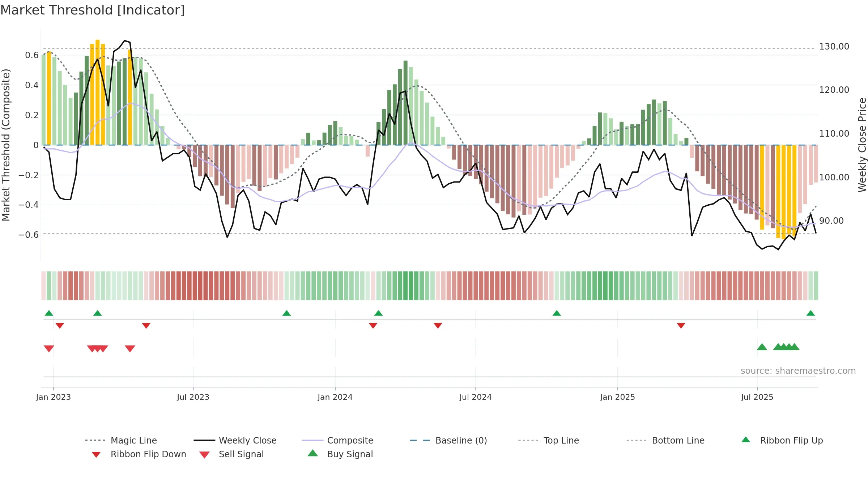The image size is (868, 488).
Task: Toggle the Bottom Line legend entry
Action: [665, 440]
